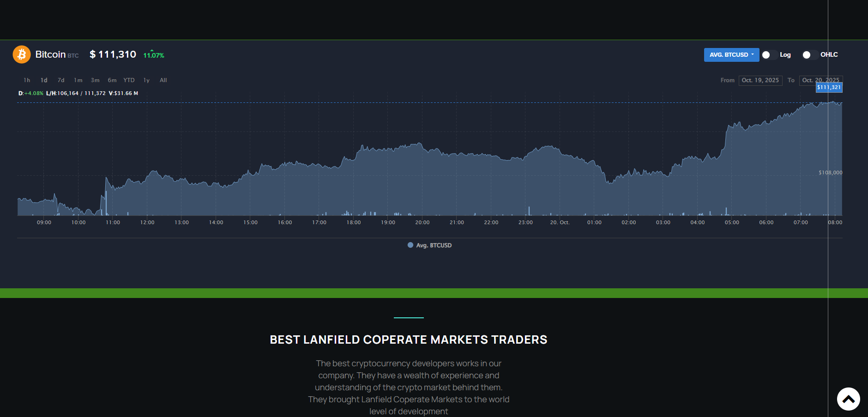868x417 pixels.
Task: Switch chart to 7d range
Action: pos(61,80)
